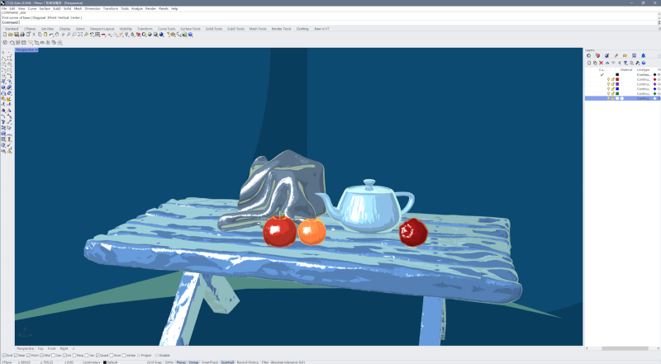Click the hammer Tools icon in Layers panel
This screenshot has height=364, width=661.
click(637, 63)
